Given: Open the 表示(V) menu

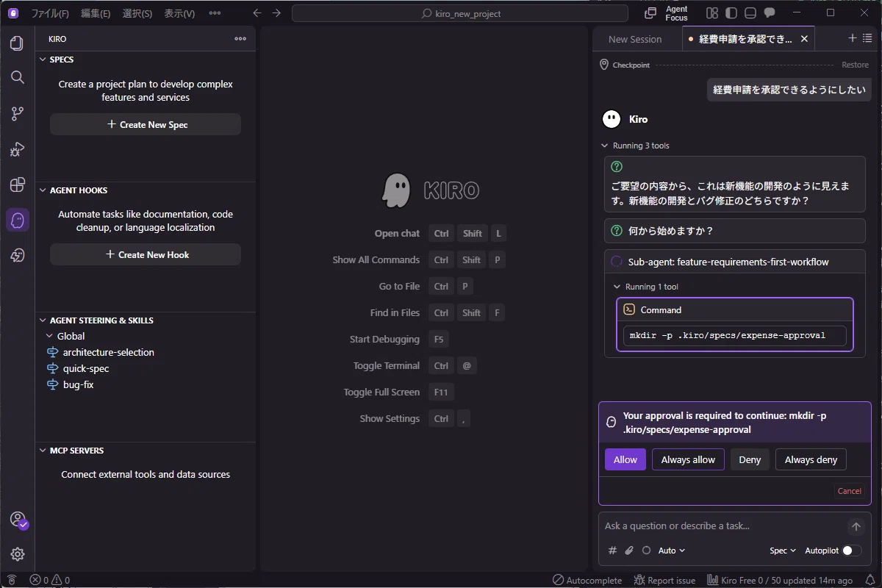Looking at the screenshot, I should point(179,13).
